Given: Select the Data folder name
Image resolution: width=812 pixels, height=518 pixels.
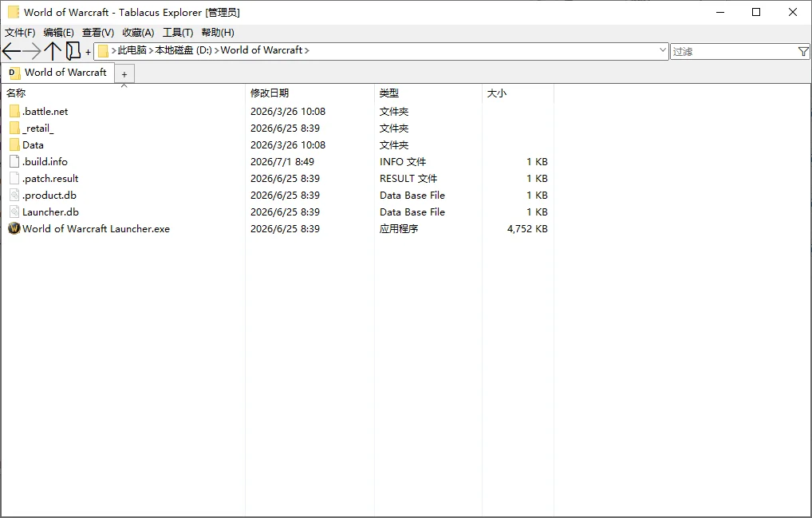Looking at the screenshot, I should pos(33,145).
